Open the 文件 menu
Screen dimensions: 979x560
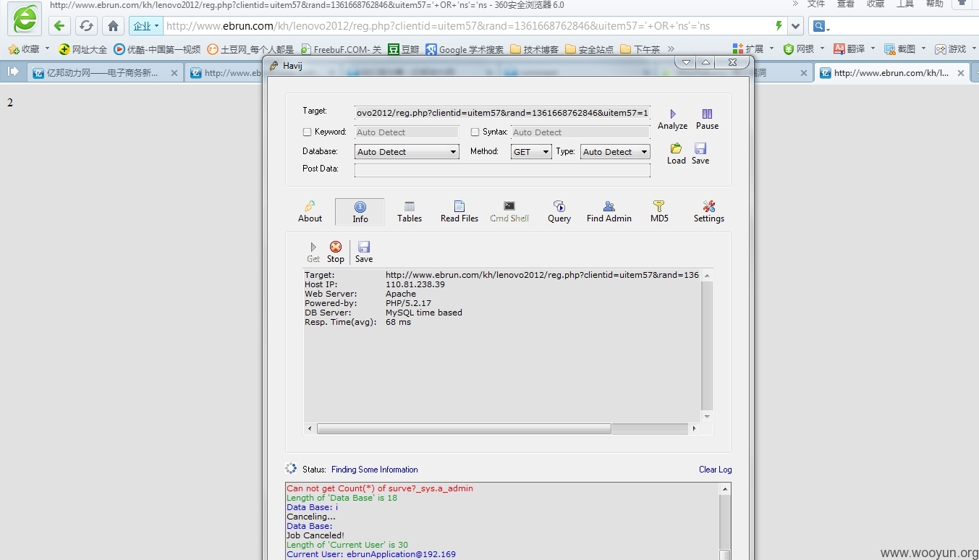815,4
